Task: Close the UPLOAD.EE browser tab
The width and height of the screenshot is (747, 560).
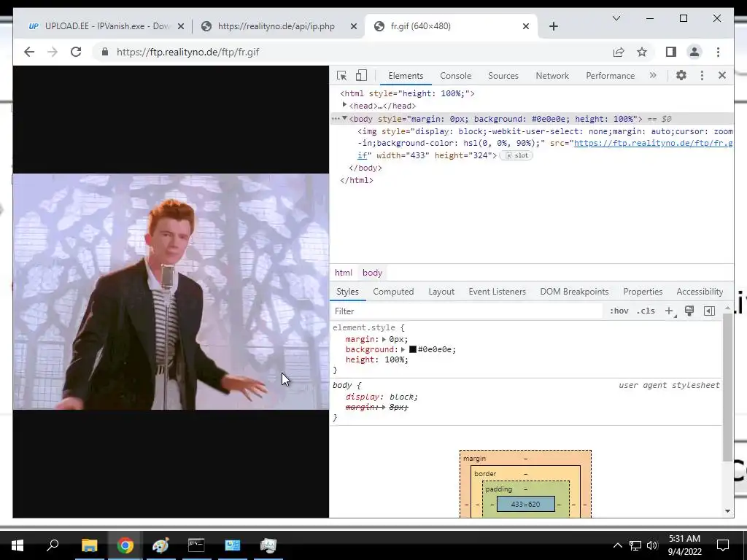Action: point(181,26)
